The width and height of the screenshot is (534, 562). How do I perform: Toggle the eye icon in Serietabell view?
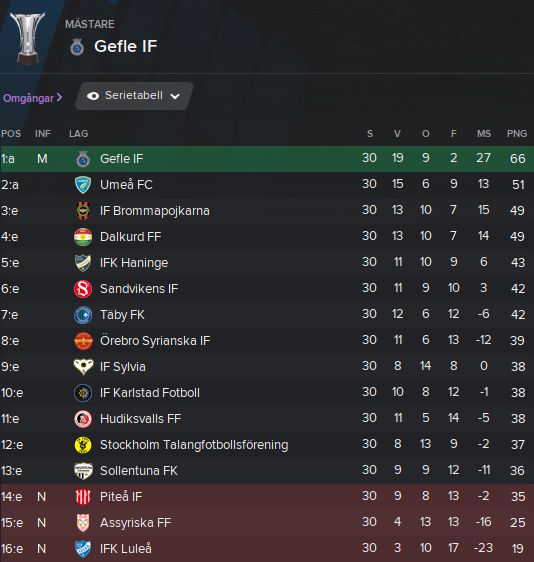coord(93,96)
